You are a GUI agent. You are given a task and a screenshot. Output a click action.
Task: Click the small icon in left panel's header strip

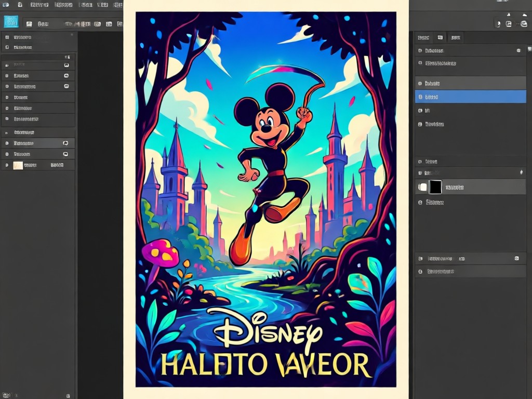67,57
